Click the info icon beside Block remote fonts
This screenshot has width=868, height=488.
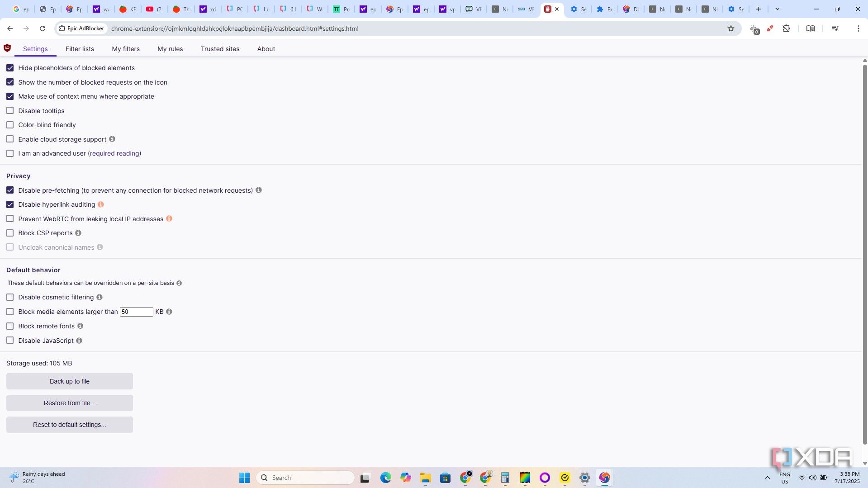pyautogui.click(x=81, y=326)
